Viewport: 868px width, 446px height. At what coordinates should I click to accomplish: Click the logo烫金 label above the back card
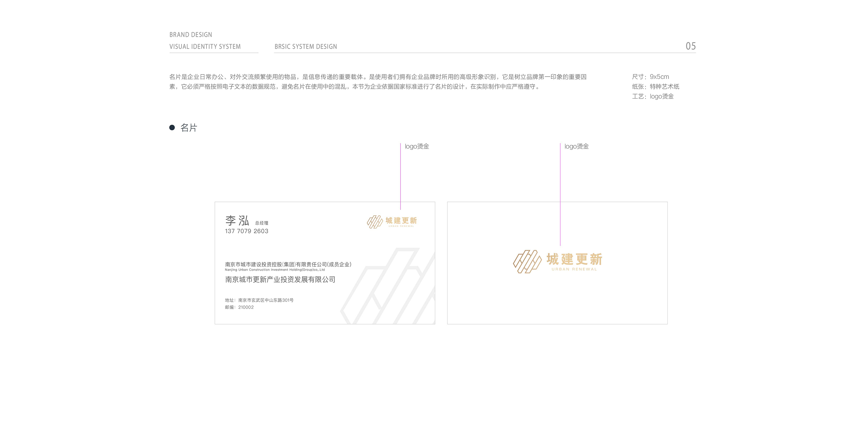pyautogui.click(x=577, y=146)
